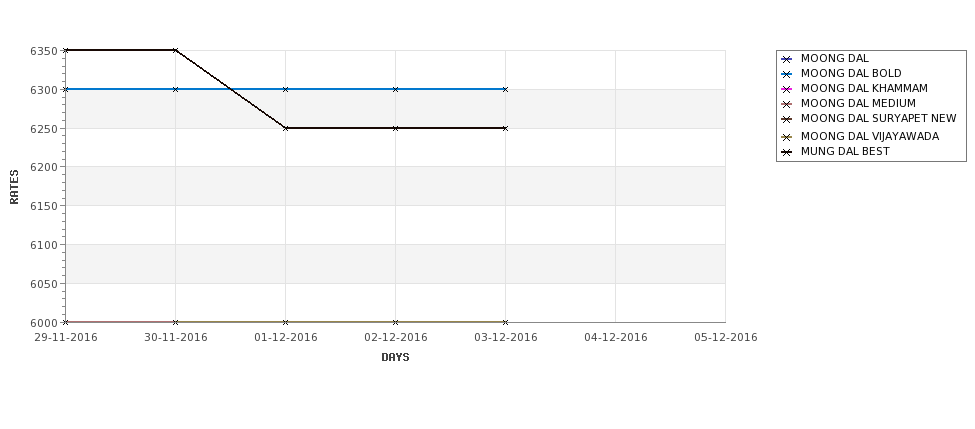Click the blue line point at 02-12-2016
The image size is (975, 429).
395,90
